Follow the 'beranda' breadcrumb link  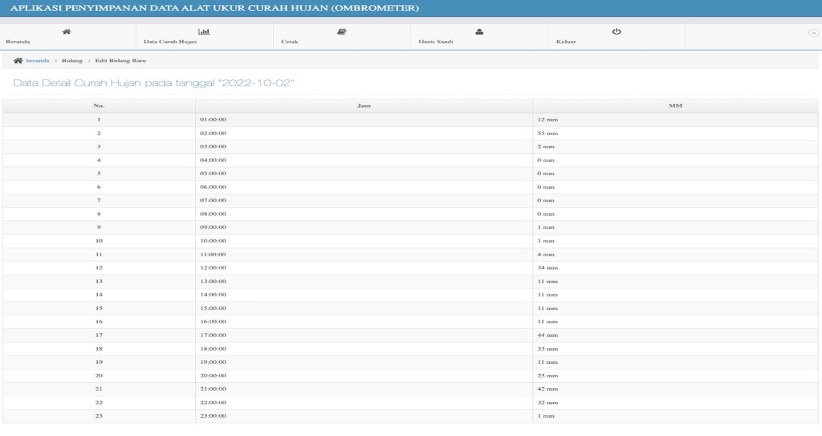point(38,61)
